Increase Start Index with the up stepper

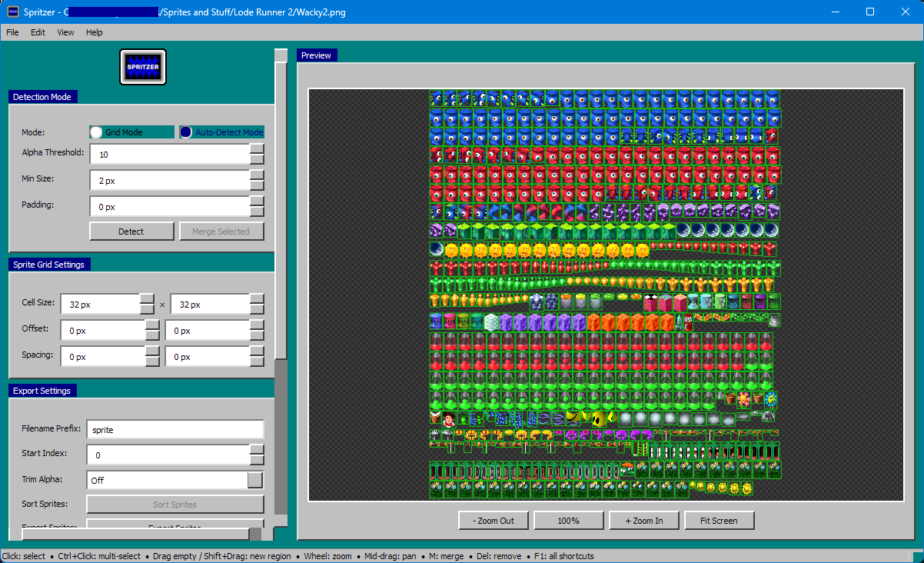(x=257, y=450)
